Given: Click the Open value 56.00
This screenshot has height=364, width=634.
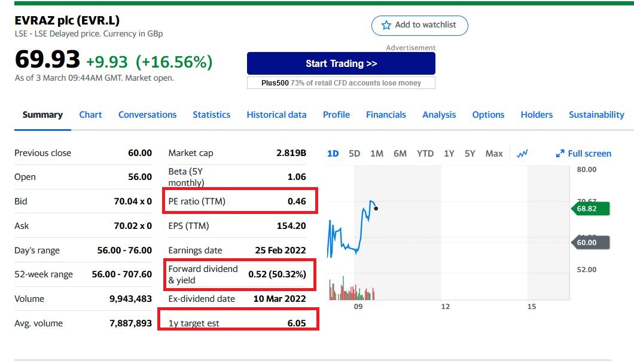Looking at the screenshot, I should coord(140,177).
